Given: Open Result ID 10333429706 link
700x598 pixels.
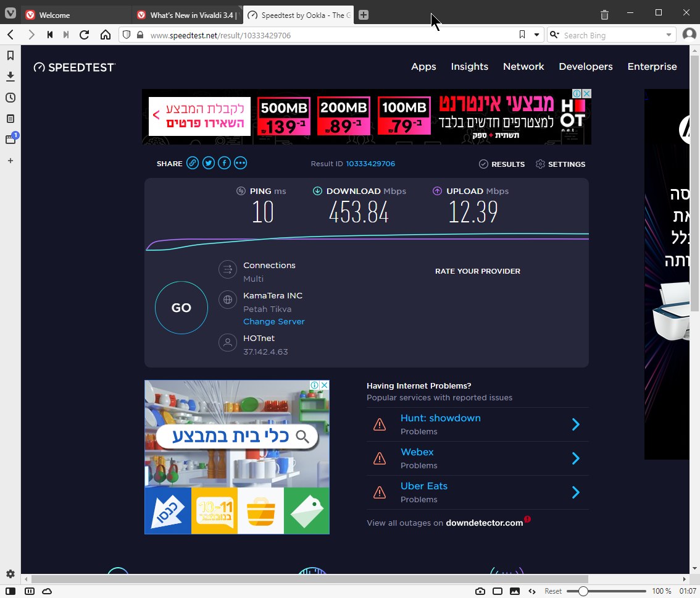Looking at the screenshot, I should click(370, 164).
